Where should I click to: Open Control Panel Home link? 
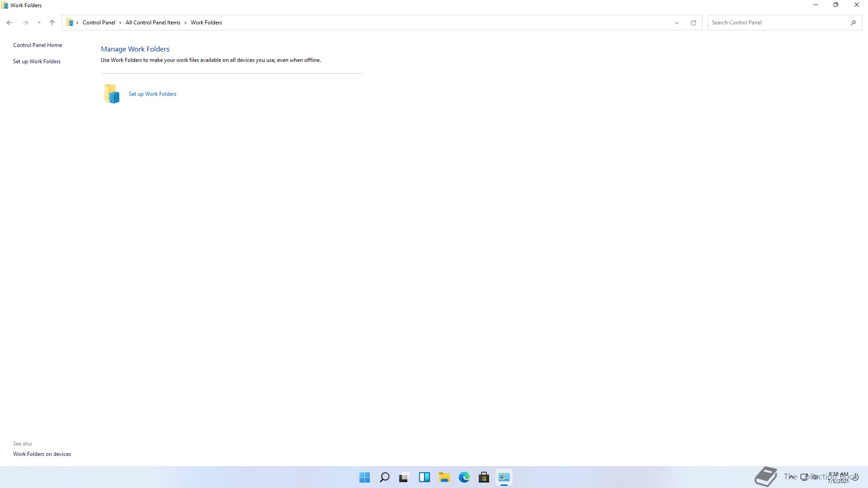(x=38, y=45)
